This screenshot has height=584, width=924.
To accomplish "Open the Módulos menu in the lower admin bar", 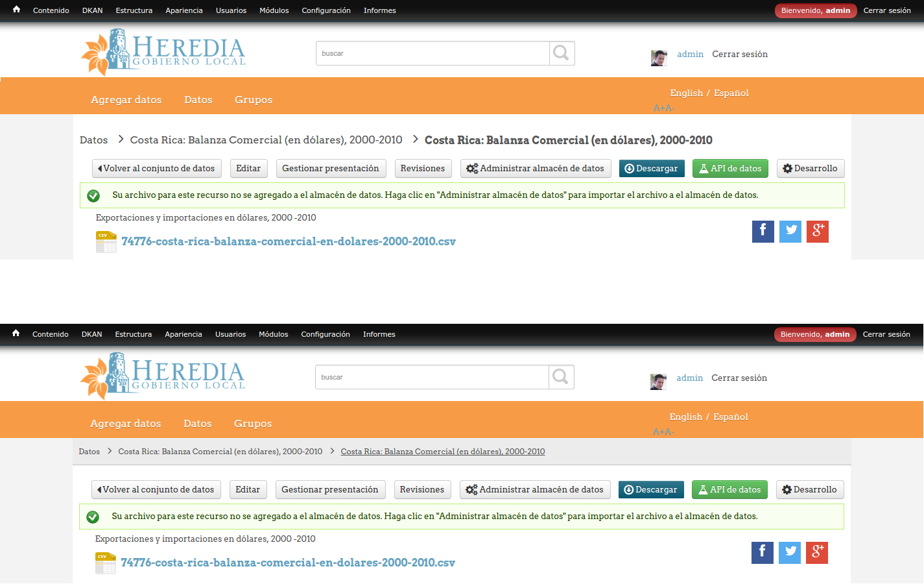I will pos(273,334).
